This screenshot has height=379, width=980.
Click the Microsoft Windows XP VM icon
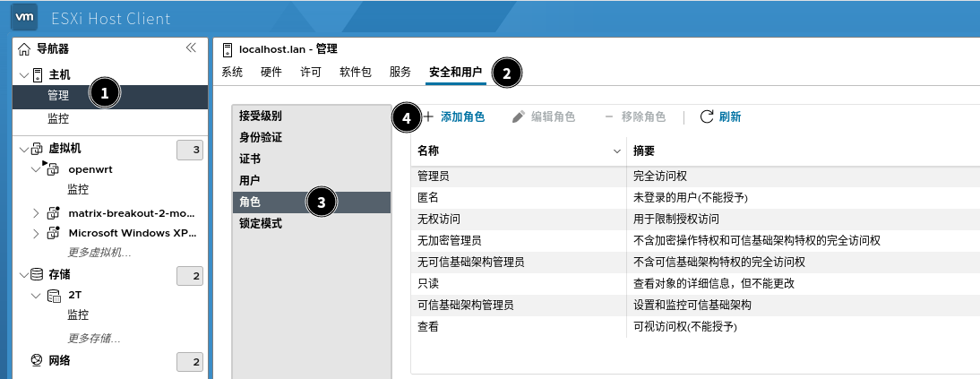[x=54, y=233]
